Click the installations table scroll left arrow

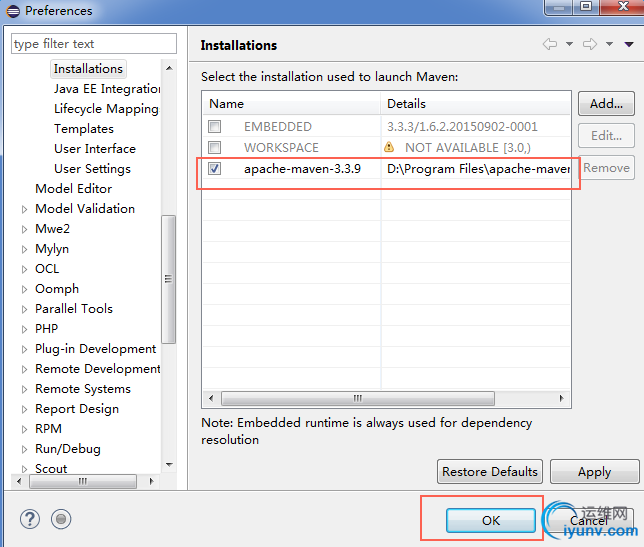click(211, 398)
